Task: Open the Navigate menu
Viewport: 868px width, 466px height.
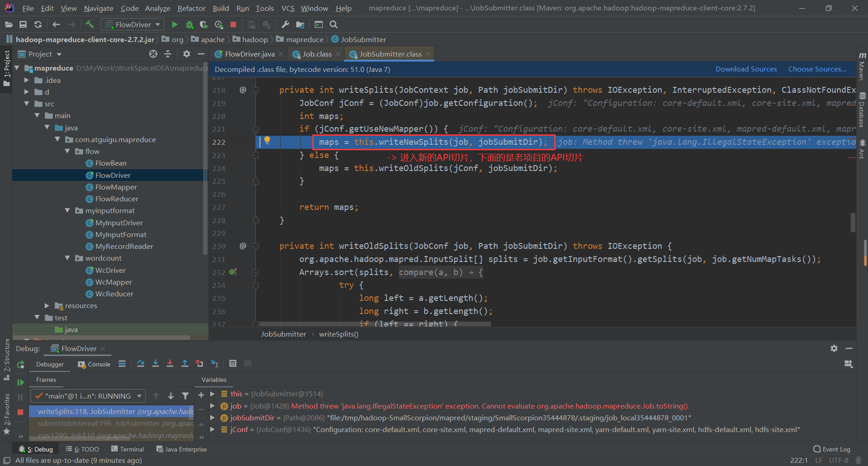Action: click(x=99, y=8)
